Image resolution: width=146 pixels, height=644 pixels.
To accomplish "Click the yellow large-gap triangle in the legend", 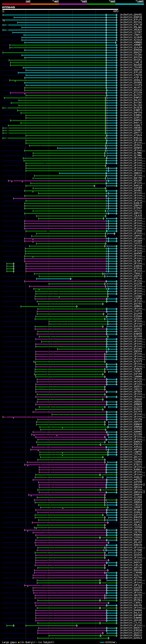I will click(19, 642).
